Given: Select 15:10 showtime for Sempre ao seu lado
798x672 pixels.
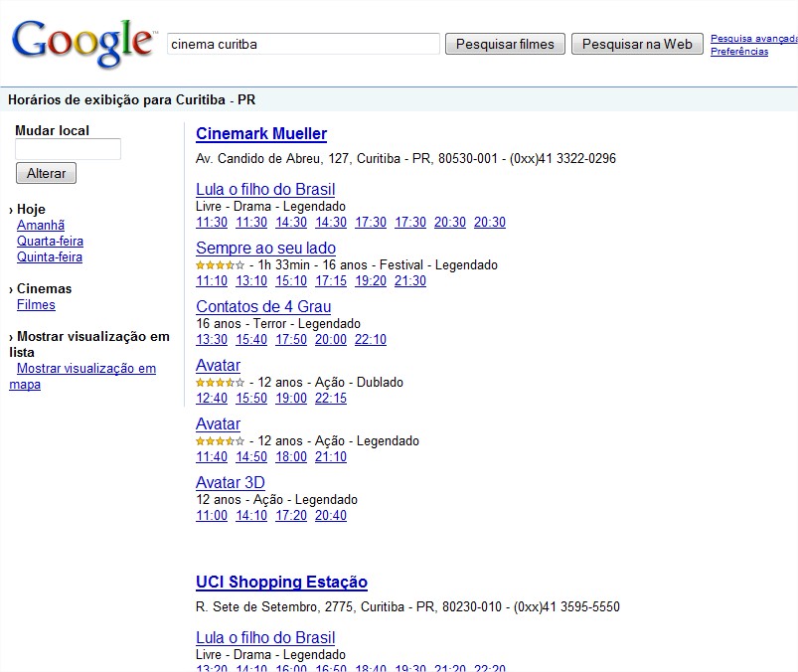Looking at the screenshot, I should click(x=291, y=280).
